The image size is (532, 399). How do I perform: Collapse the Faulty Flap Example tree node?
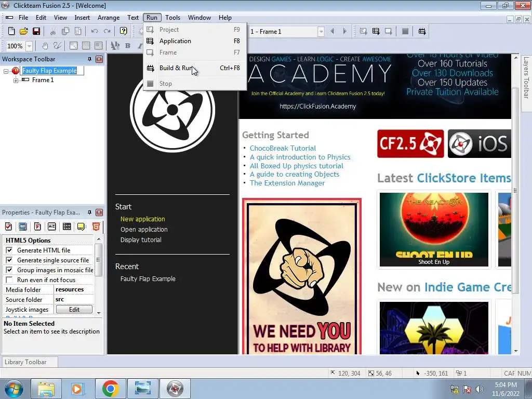6,71
